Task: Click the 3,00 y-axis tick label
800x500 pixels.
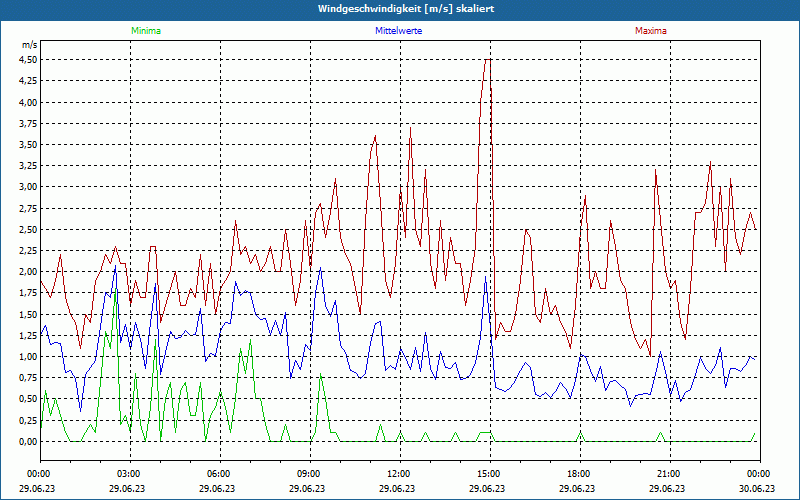Action: tap(28, 187)
